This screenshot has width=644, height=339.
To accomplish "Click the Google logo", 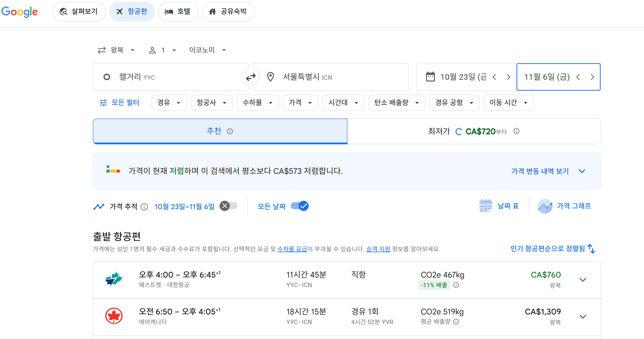I will pyautogui.click(x=19, y=12).
